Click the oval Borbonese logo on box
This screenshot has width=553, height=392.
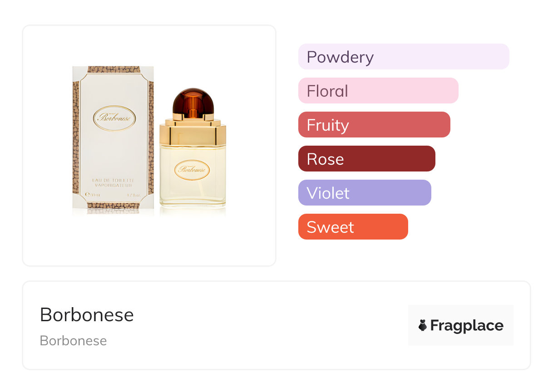114,118
